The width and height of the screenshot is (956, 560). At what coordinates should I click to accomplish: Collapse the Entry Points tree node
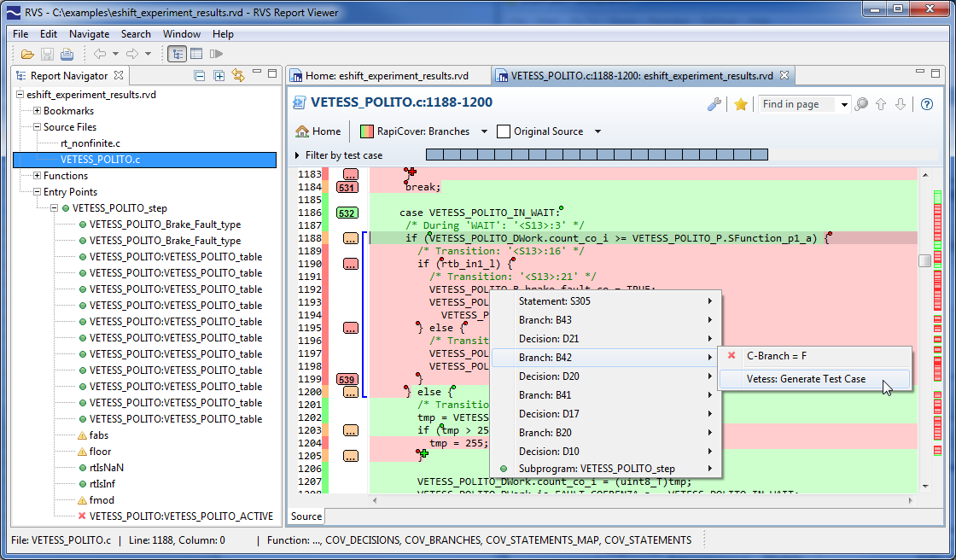point(38,191)
